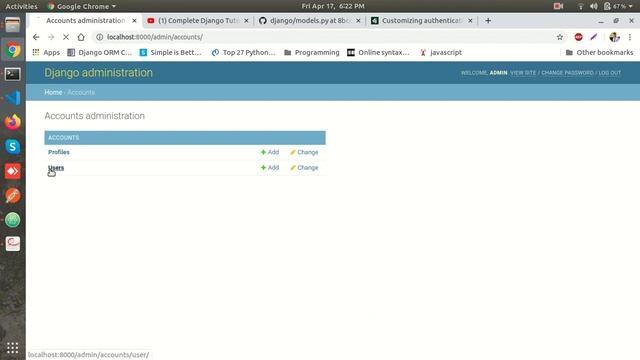The height and width of the screenshot is (360, 640).
Task: Open the Programming bookmarks folder
Action: click(x=312, y=52)
